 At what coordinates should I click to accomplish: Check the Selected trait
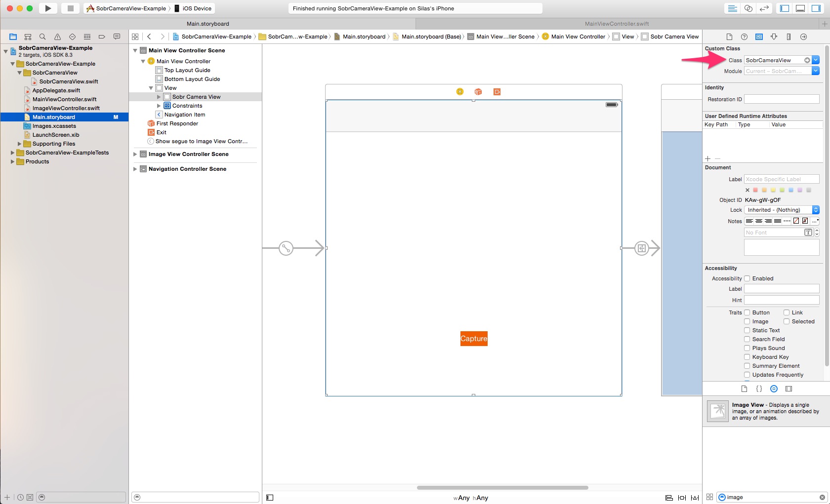click(787, 321)
